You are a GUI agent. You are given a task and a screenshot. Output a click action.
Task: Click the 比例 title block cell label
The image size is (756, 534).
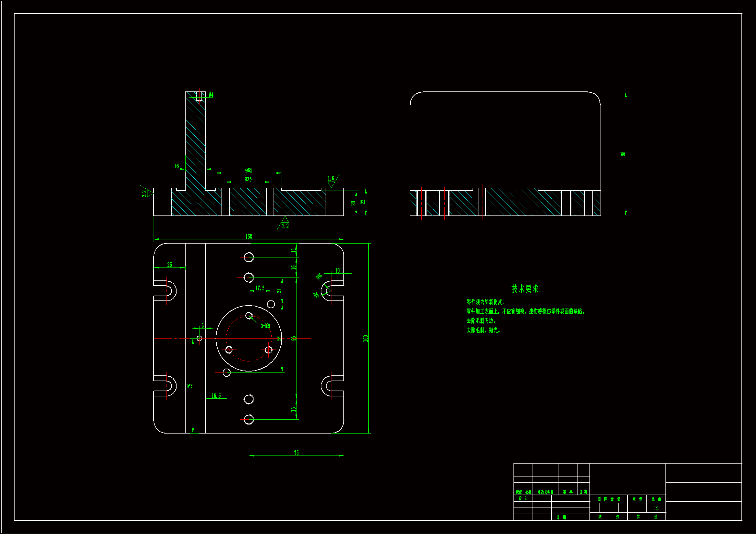tap(656, 499)
